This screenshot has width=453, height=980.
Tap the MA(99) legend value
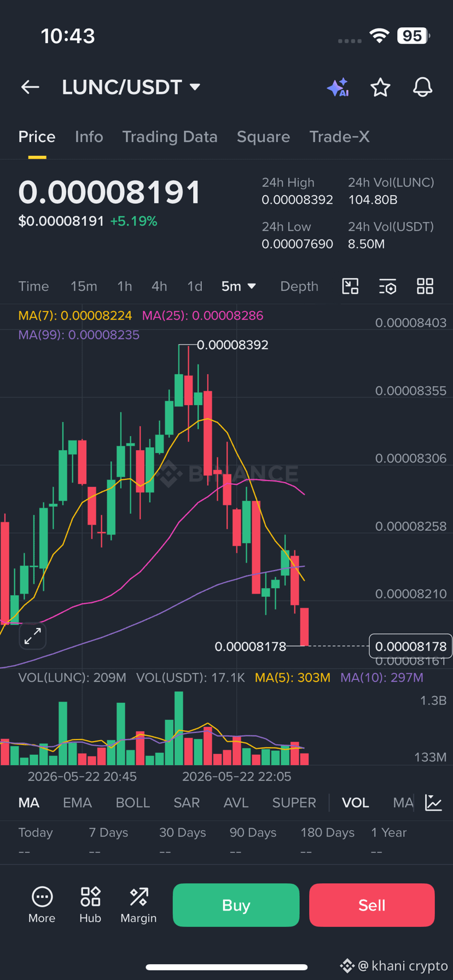coord(79,335)
